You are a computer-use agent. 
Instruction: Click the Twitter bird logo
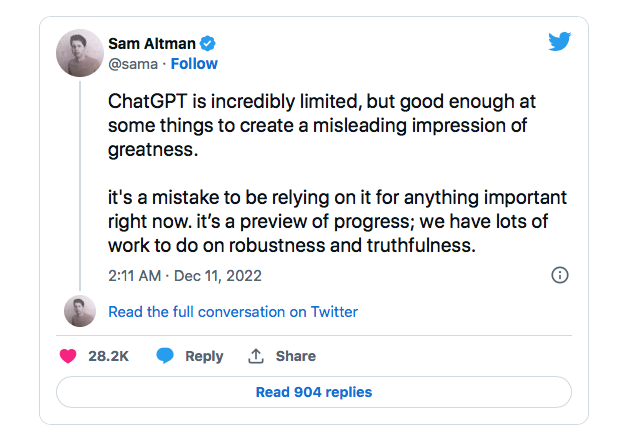click(560, 42)
